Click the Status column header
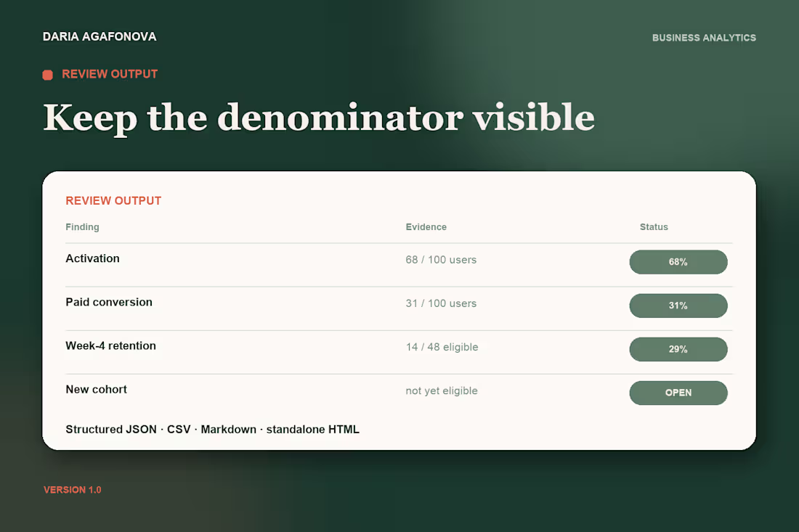 tap(654, 227)
